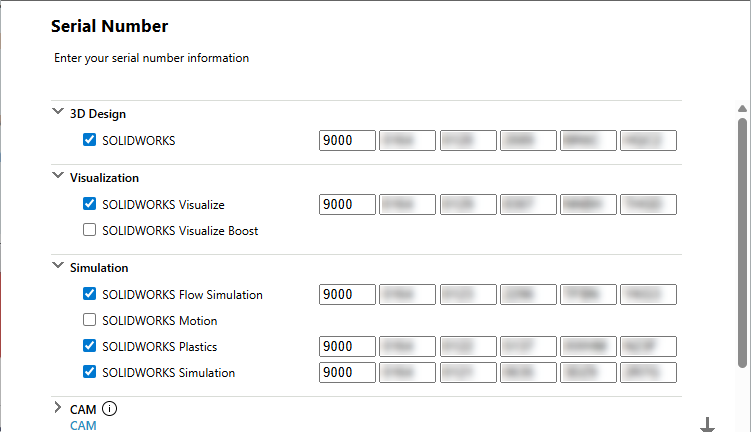Uncheck the SOLIDWORKS Plastics checkbox

(x=90, y=346)
